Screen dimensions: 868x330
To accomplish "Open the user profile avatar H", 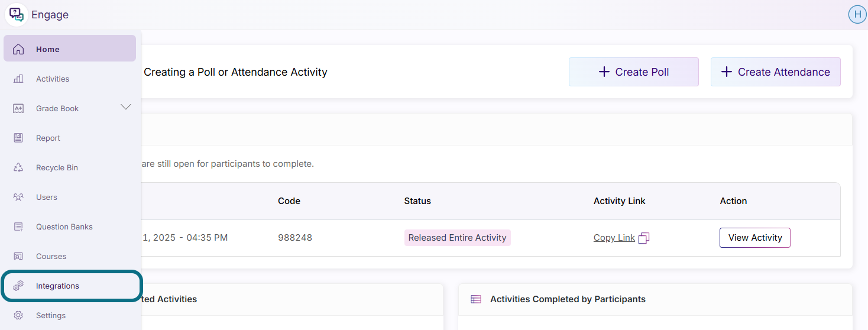I will point(857,14).
